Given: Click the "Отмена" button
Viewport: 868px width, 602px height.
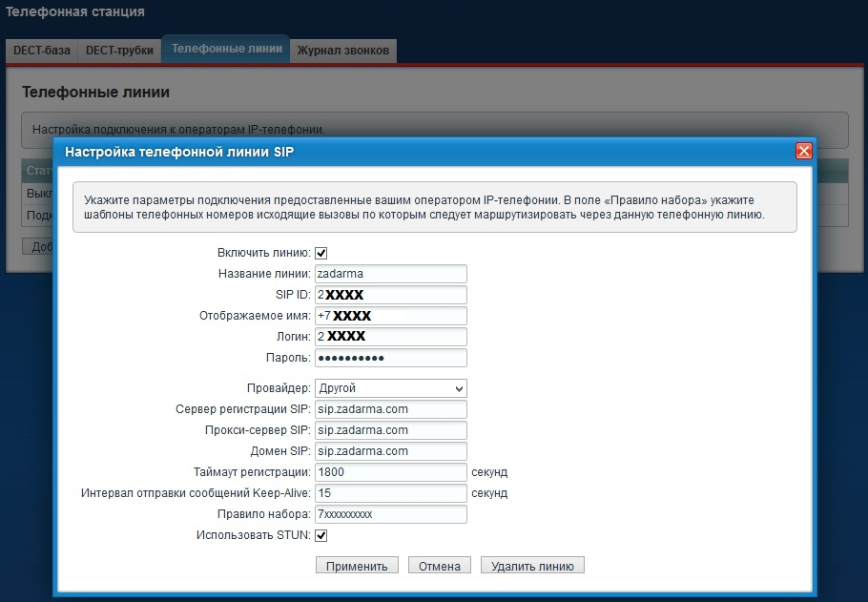Looking at the screenshot, I should coord(440,566).
